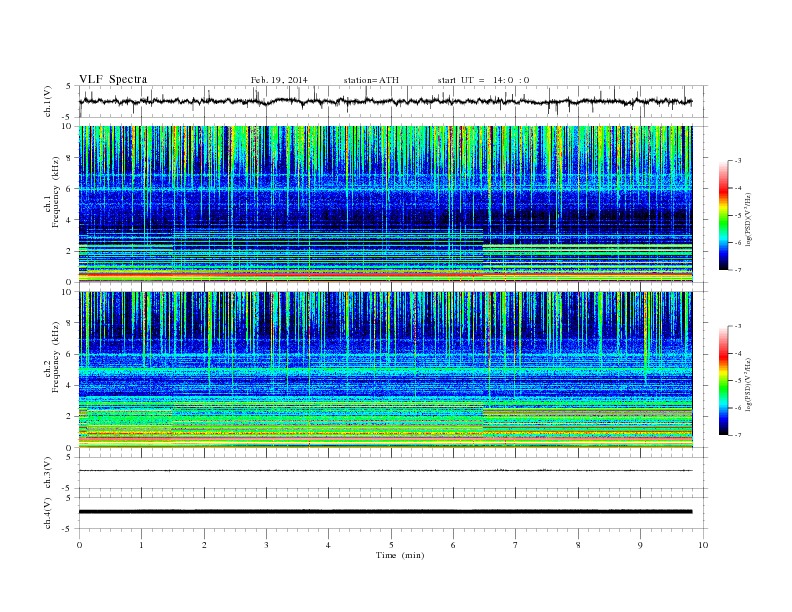Click time axis tick label "1"
The image size is (792, 612).
[x=141, y=545]
